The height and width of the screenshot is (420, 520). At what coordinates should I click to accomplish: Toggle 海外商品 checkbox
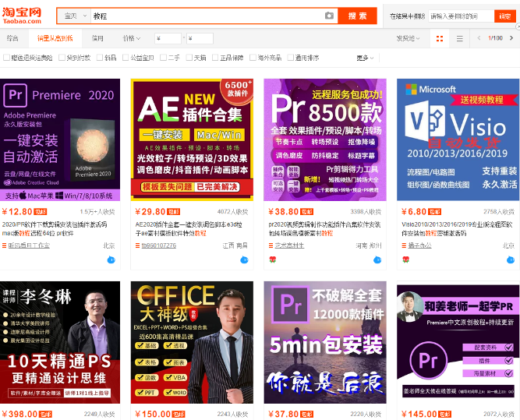pyautogui.click(x=253, y=58)
